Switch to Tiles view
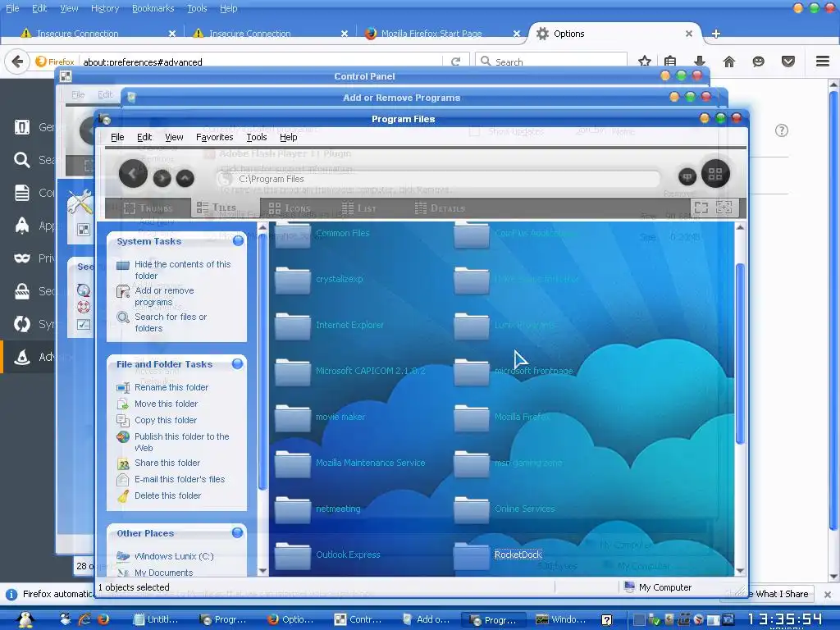Screen dimensions: 840x630 point(217,208)
